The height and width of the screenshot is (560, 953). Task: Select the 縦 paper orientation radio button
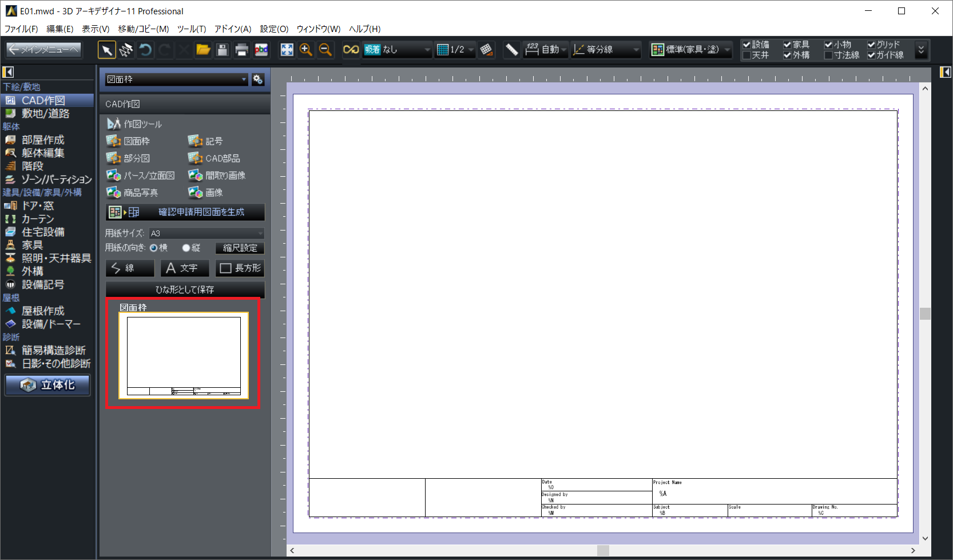[x=186, y=248]
